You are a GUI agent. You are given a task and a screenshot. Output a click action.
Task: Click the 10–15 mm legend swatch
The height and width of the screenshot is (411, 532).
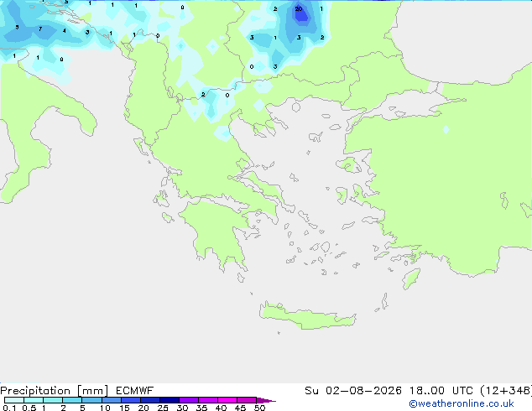click(112, 400)
